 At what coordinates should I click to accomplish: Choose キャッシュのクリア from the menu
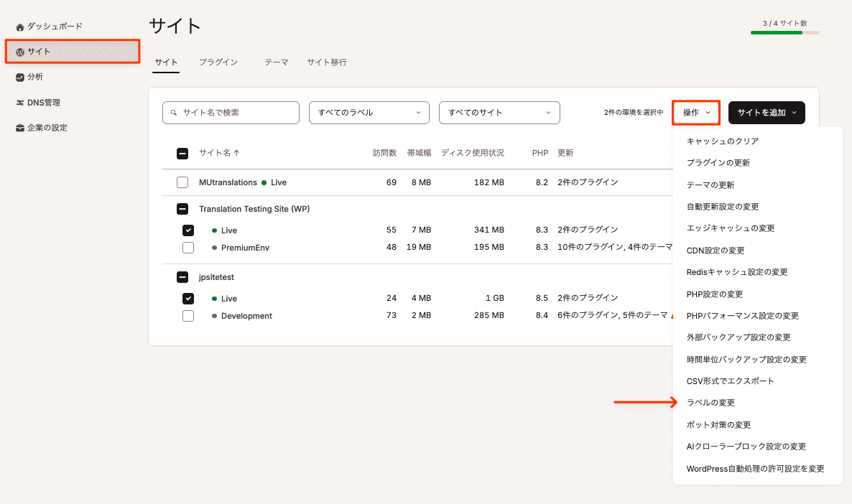723,141
